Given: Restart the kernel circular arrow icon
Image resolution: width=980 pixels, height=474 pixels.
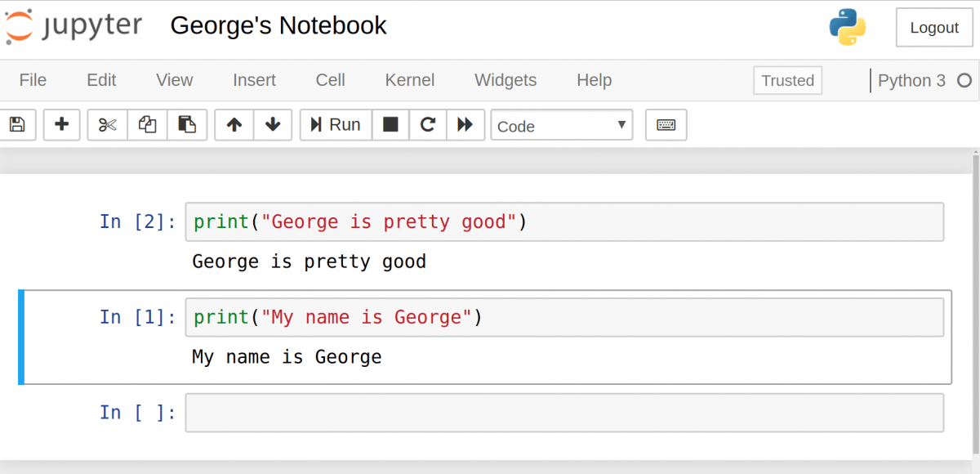Looking at the screenshot, I should pyautogui.click(x=427, y=125).
